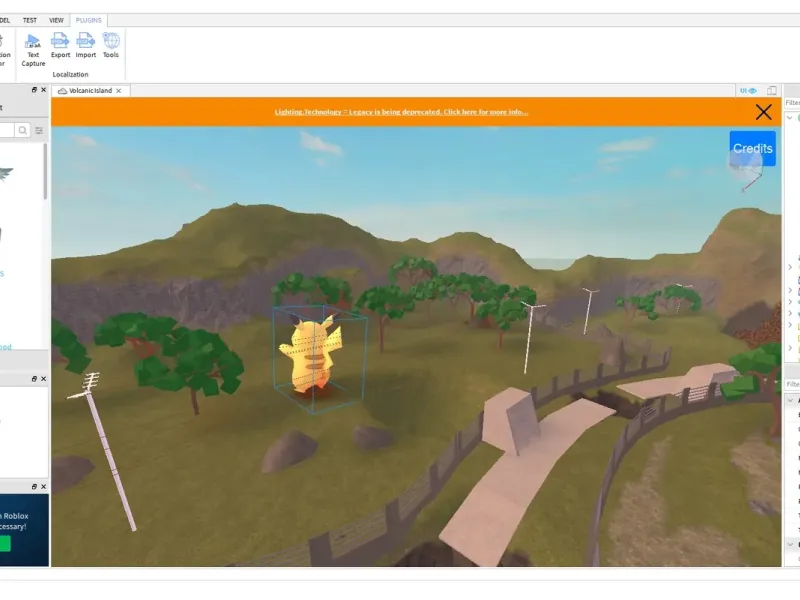Focus the Properties filter input field
This screenshot has height=600, width=800.
[792, 384]
